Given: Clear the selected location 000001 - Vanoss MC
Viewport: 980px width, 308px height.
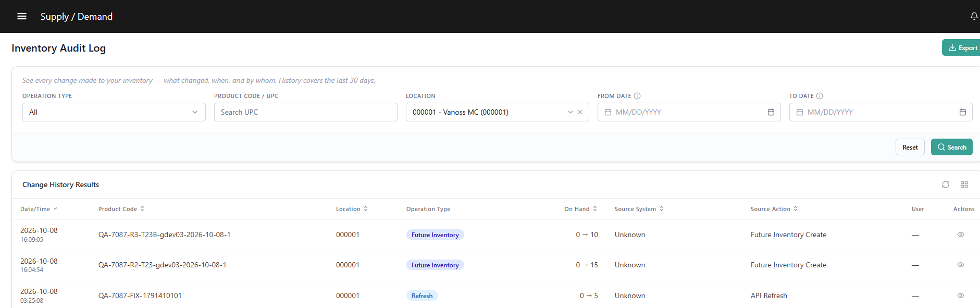Looking at the screenshot, I should (x=580, y=112).
